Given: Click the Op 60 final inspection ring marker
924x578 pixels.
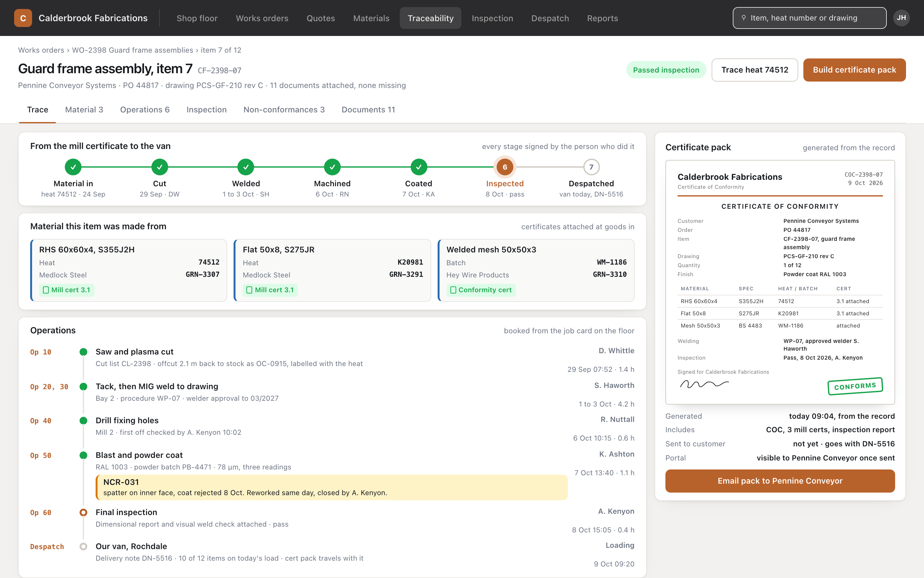Looking at the screenshot, I should click(x=83, y=512).
